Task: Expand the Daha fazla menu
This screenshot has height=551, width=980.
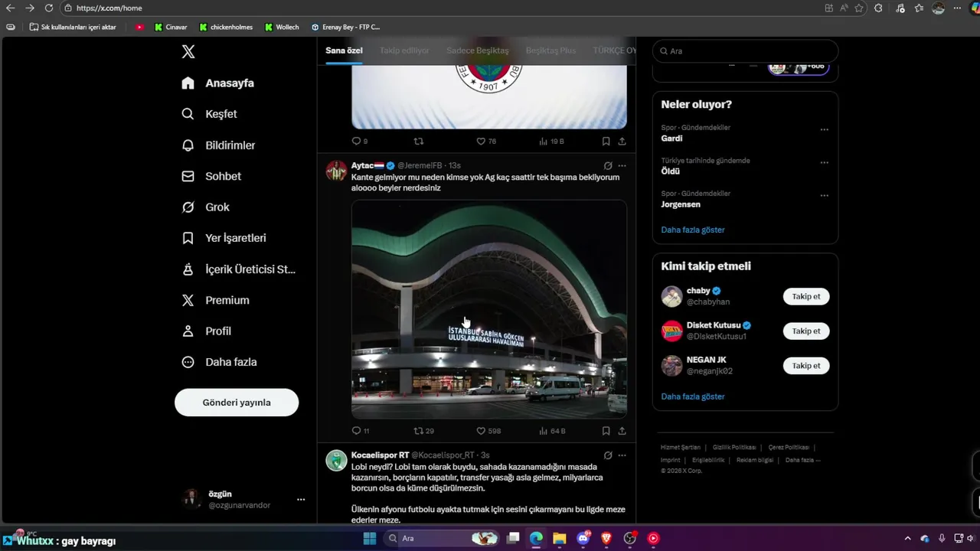Action: [x=220, y=362]
